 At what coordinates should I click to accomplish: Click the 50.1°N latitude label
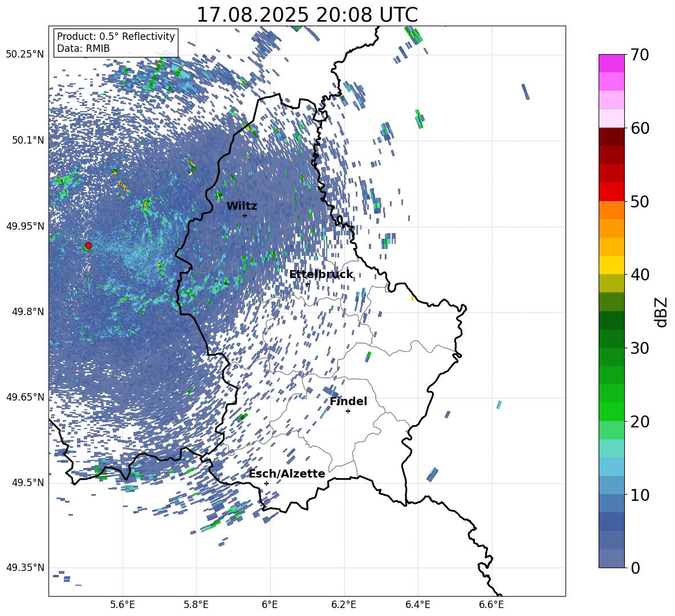tap(27, 140)
